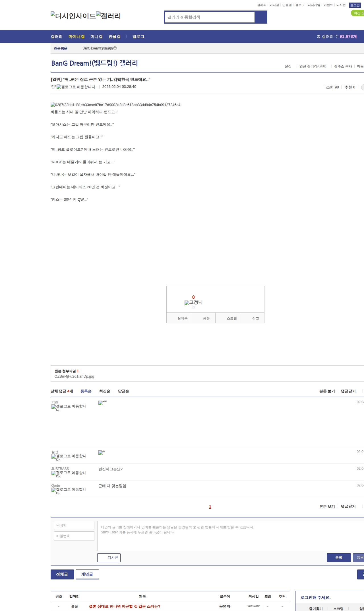Click 본문 보기 below the comments

point(327,506)
